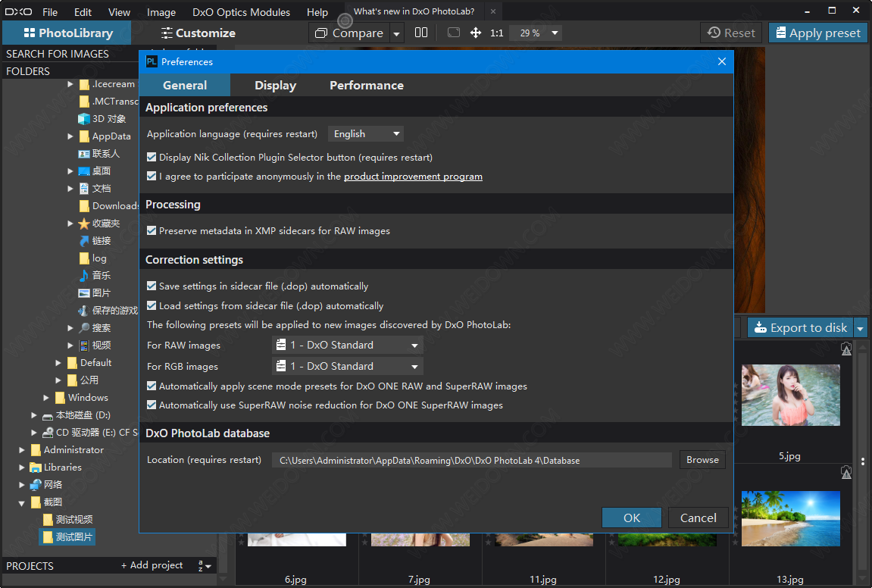The height and width of the screenshot is (588, 872).
Task: Open the Image menu
Action: [x=161, y=12]
